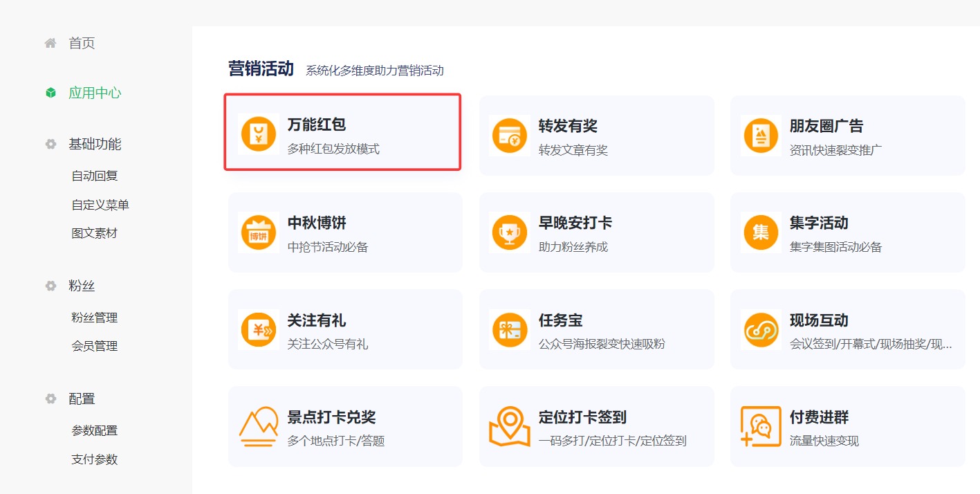Open the 任务宝 gift box icon
The image size is (980, 494).
(509, 329)
